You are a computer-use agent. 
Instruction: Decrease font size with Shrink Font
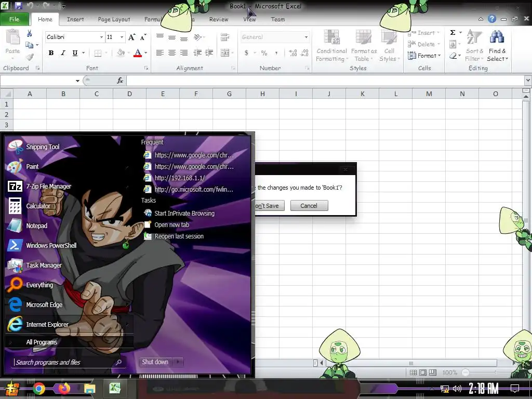(143, 37)
